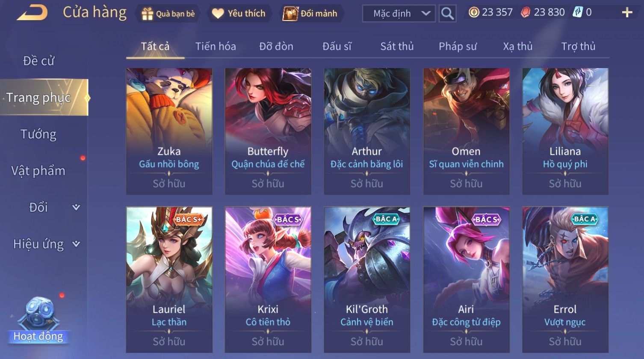The height and width of the screenshot is (359, 644).
Task: Click the red ruby currency icon
Action: (x=526, y=12)
